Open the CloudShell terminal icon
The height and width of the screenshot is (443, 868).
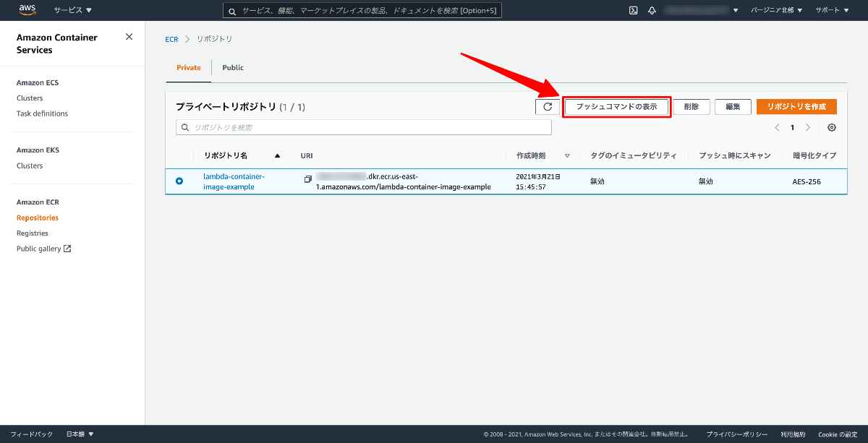633,10
